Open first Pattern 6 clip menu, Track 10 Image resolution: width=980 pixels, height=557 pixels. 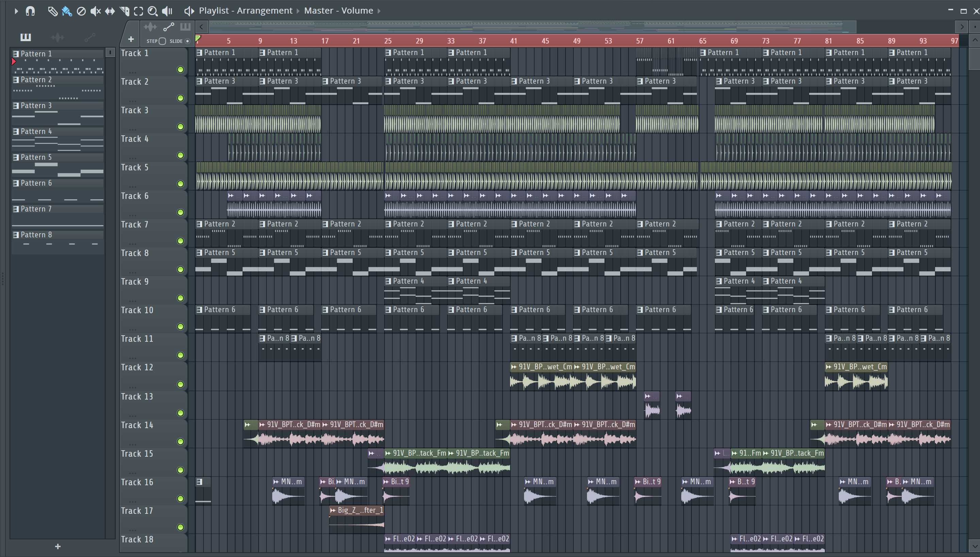point(199,309)
